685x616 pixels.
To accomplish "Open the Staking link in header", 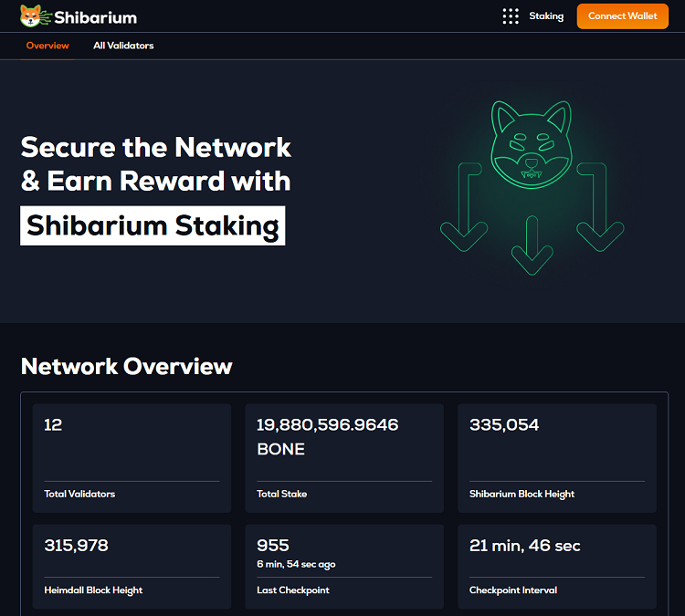I will point(546,16).
